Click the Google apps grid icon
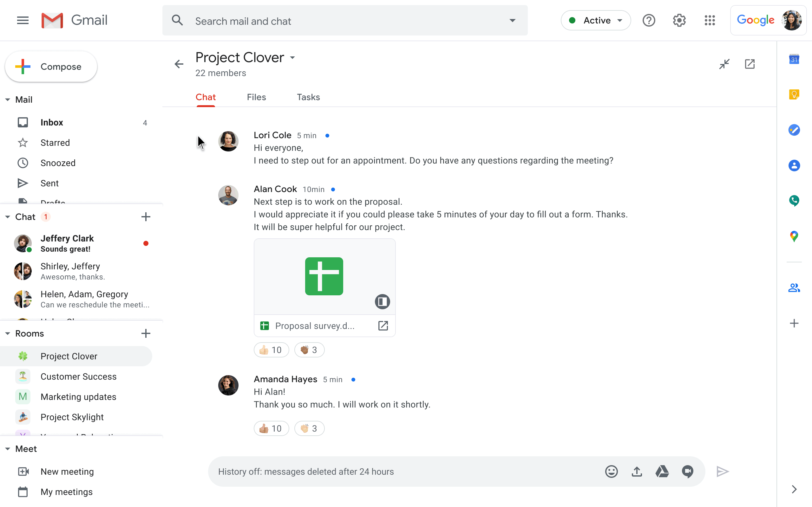 pos(710,21)
